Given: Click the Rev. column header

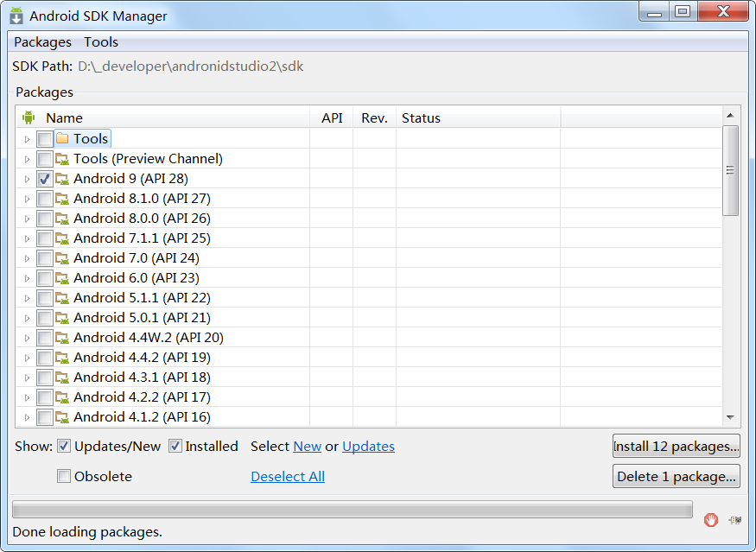Looking at the screenshot, I should click(375, 117).
